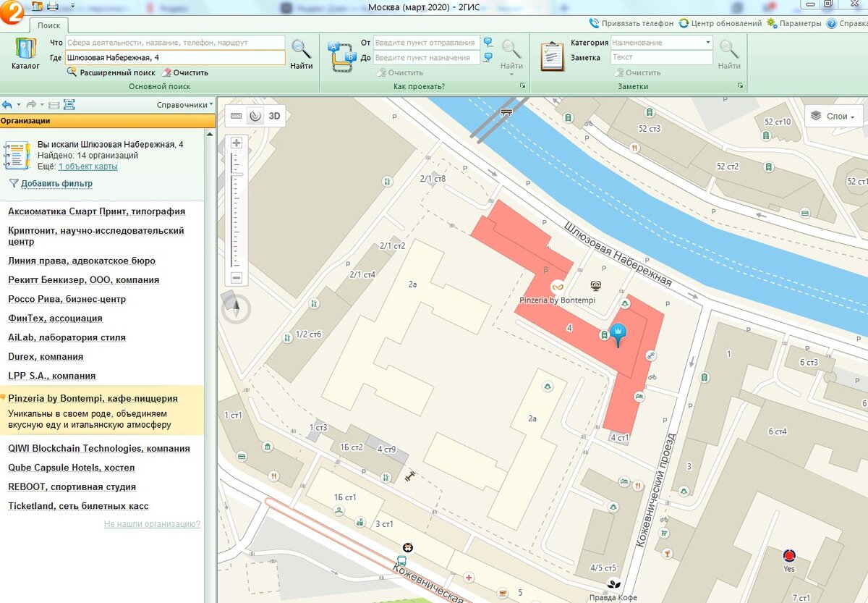Image resolution: width=868 pixels, height=603 pixels.
Task: Click the Где address input field
Action: [x=175, y=57]
